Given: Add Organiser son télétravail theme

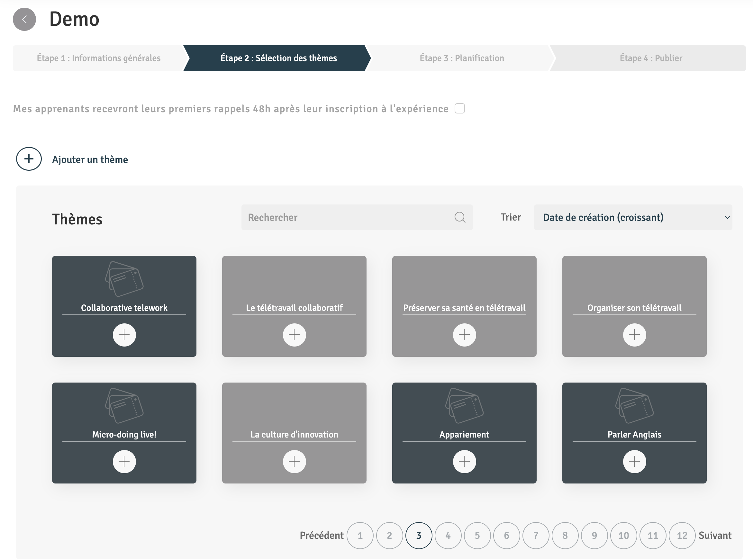Looking at the screenshot, I should point(634,335).
